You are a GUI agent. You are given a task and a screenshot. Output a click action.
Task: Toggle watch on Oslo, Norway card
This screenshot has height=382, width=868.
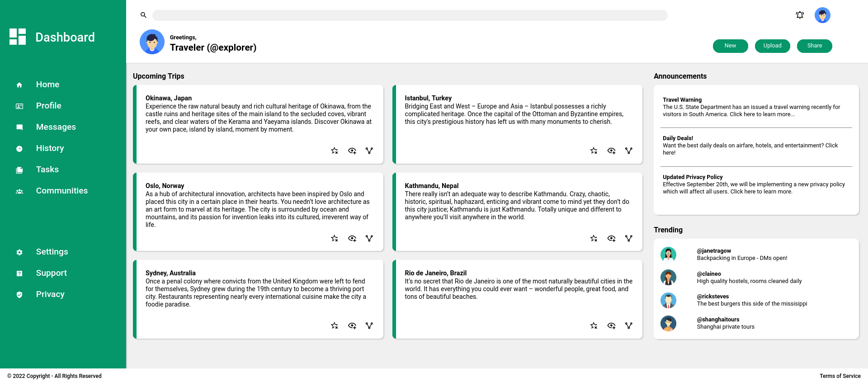coord(352,238)
